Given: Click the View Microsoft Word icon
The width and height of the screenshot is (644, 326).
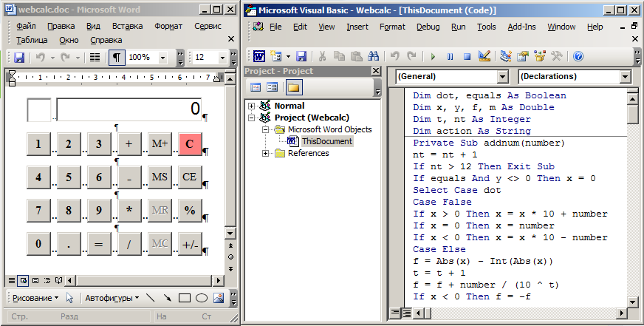Looking at the screenshot, I should coord(259,56).
